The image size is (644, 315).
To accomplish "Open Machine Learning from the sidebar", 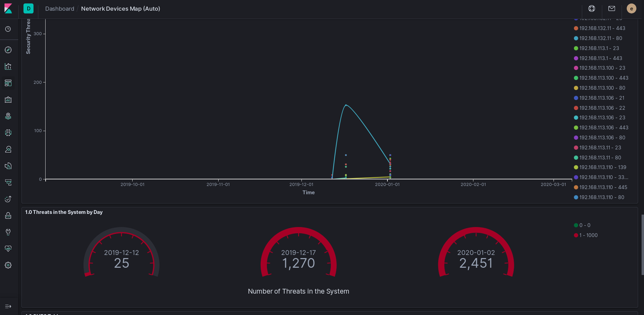I will (x=8, y=133).
